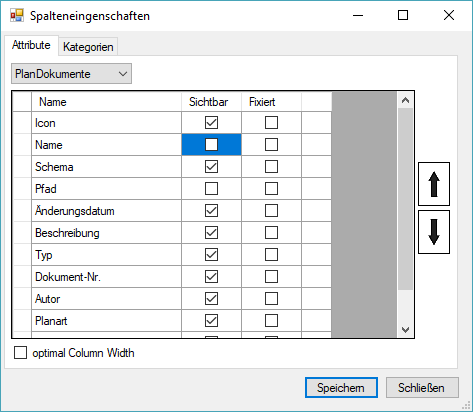Maximize the Spalteneigenschaften window
473x412 pixels.
[403, 15]
